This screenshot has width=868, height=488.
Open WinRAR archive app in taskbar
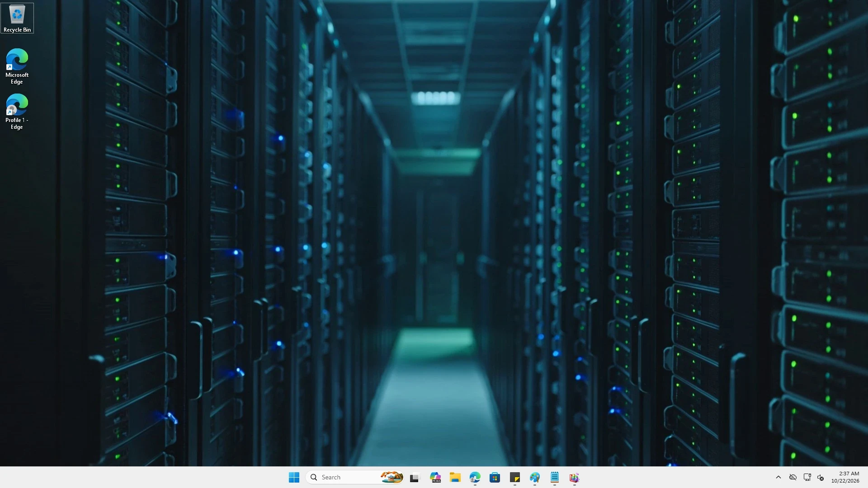575,478
